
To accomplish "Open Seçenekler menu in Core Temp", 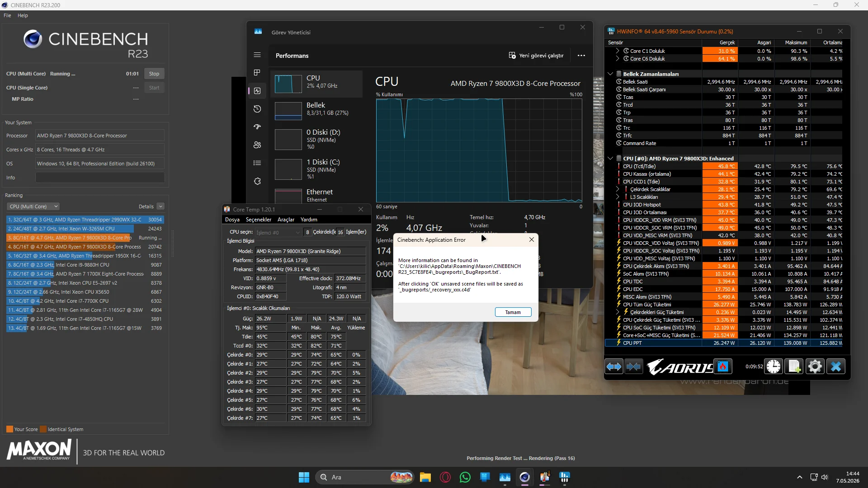I will (x=259, y=220).
